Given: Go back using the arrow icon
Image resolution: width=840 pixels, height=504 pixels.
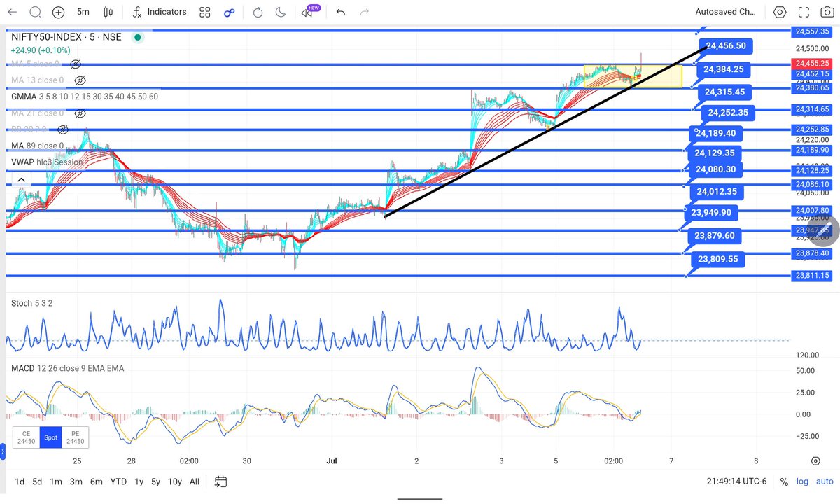Looking at the screenshot, I should (x=13, y=12).
